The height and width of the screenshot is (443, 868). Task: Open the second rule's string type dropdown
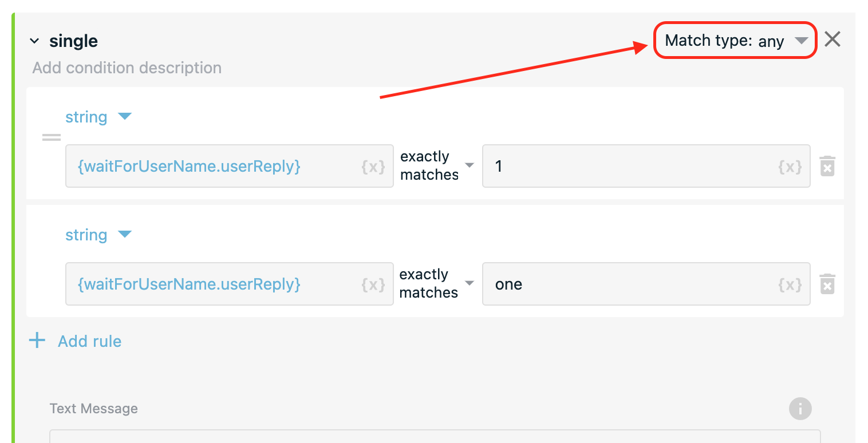pyautogui.click(x=98, y=235)
